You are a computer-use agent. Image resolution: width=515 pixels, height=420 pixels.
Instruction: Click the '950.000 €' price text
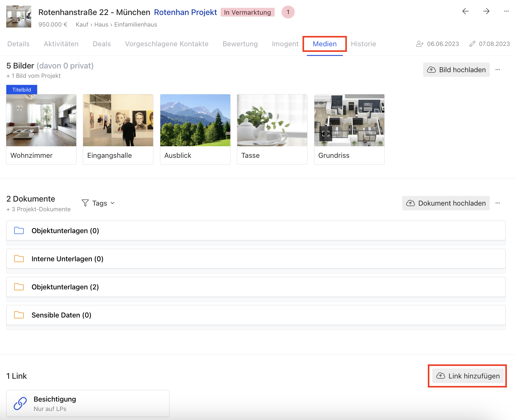pyautogui.click(x=53, y=25)
